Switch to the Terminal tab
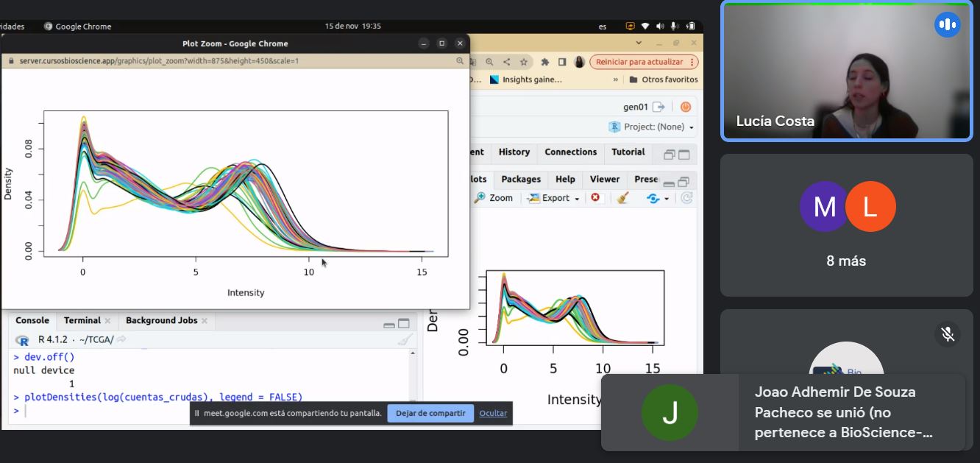This screenshot has height=463, width=980. pyautogui.click(x=82, y=320)
